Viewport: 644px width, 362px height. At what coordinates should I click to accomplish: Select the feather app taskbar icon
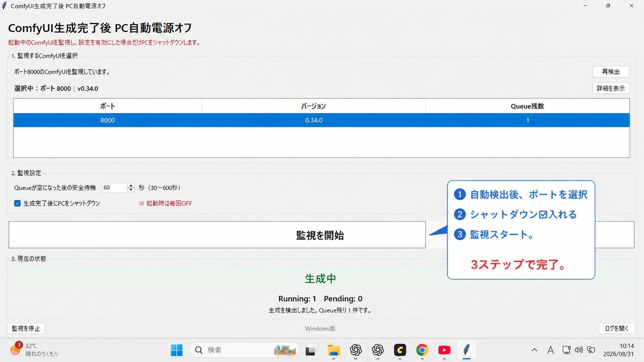(466, 350)
